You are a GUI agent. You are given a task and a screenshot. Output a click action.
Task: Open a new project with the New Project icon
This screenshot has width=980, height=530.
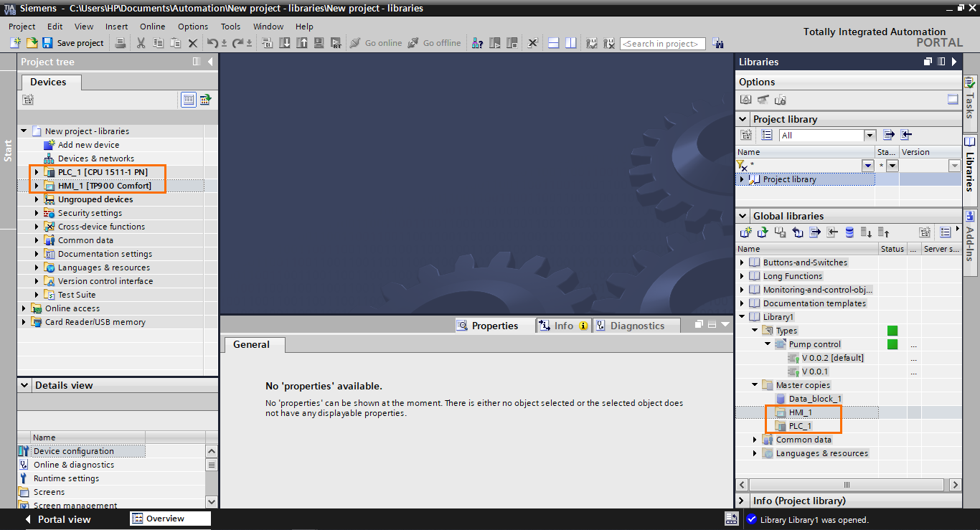[15, 43]
